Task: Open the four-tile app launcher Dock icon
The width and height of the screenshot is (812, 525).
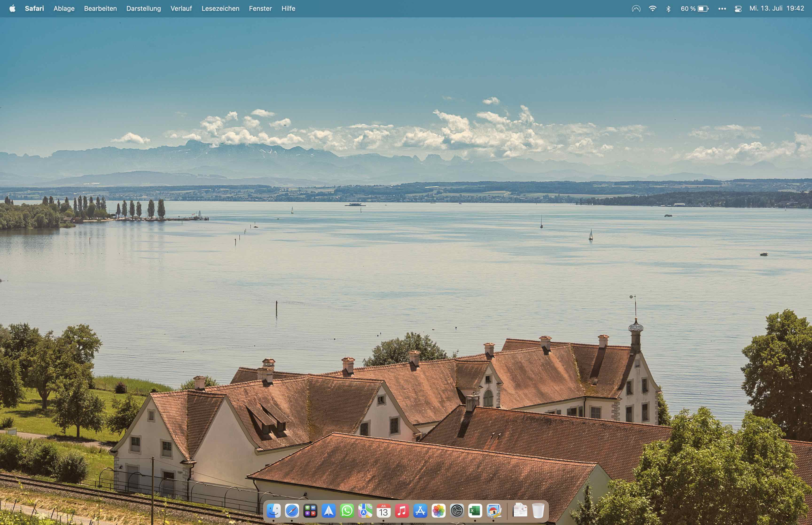Action: pyautogui.click(x=310, y=511)
